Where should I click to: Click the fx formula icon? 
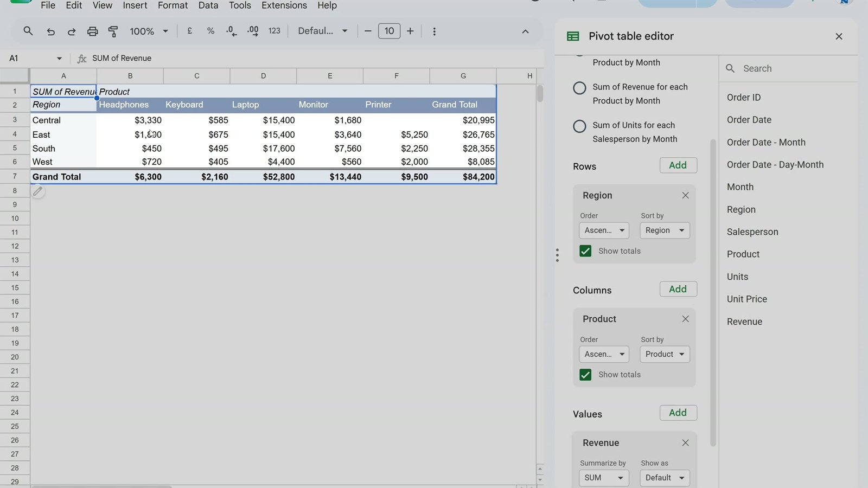(82, 59)
